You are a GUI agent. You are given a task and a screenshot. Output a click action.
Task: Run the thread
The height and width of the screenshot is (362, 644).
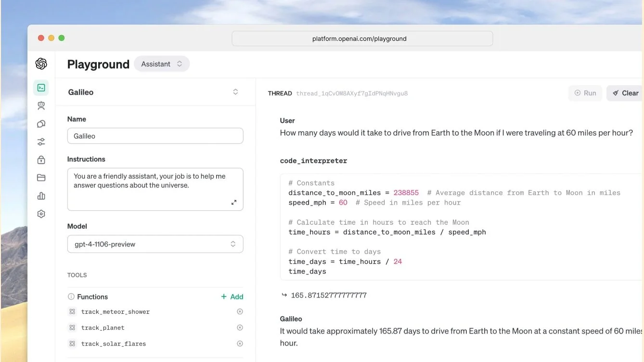tap(585, 93)
